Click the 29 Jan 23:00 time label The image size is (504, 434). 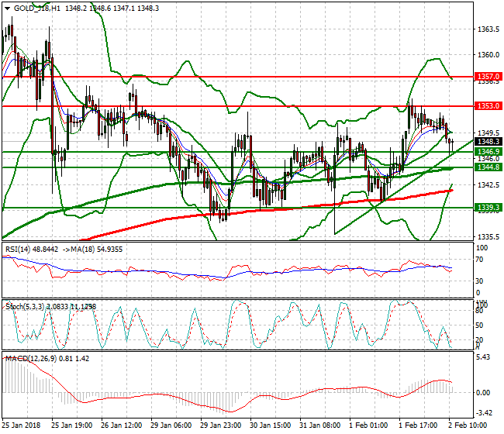point(221,425)
